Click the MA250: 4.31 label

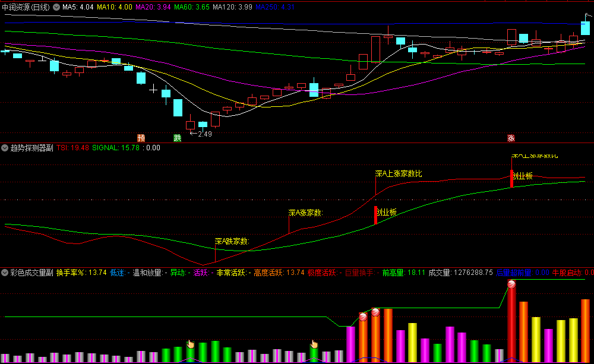tap(275, 7)
